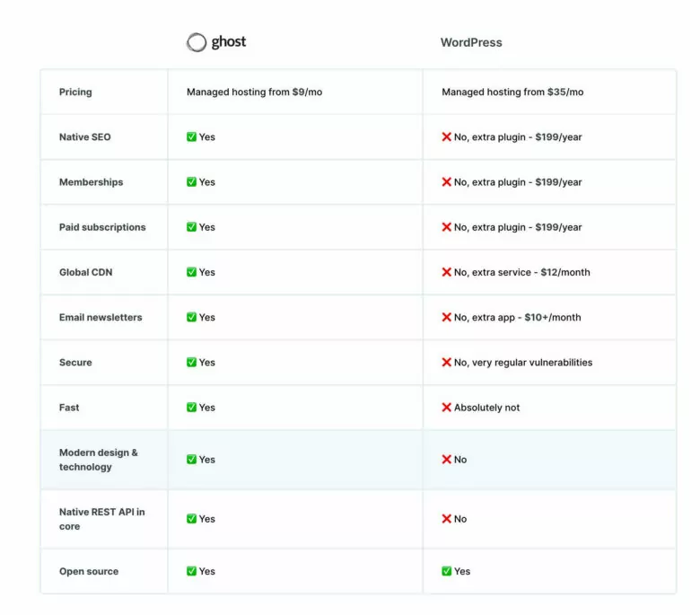Viewport: 700px width, 615px height.
Task: Click No, very regular vulnerabilities text
Action: [523, 363]
